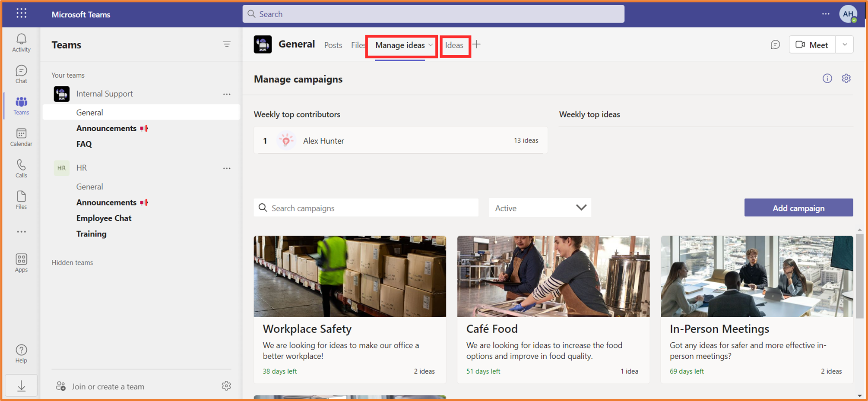Open the Activity feed
Screen dimensions: 868x401
coord(21,43)
